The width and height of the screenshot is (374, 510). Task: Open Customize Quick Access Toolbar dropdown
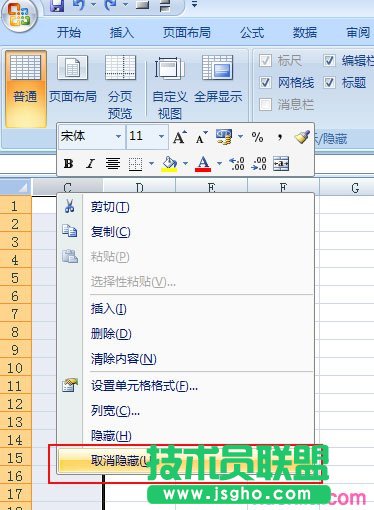pyautogui.click(x=194, y=5)
